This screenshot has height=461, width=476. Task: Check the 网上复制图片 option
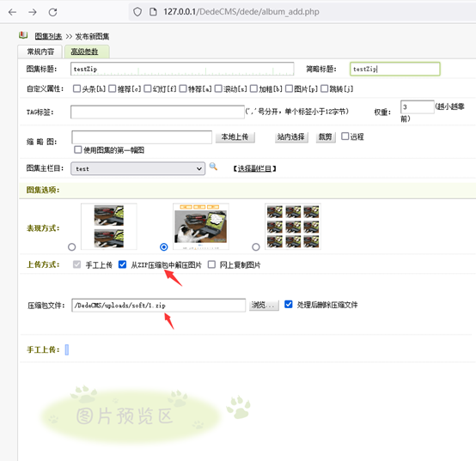tap(211, 264)
